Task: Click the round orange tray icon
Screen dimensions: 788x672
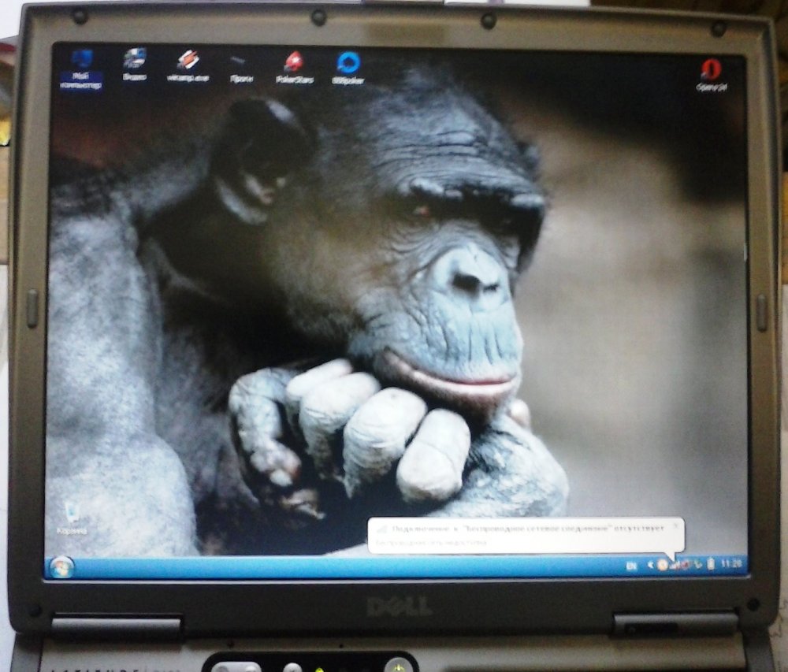Action: pos(662,564)
